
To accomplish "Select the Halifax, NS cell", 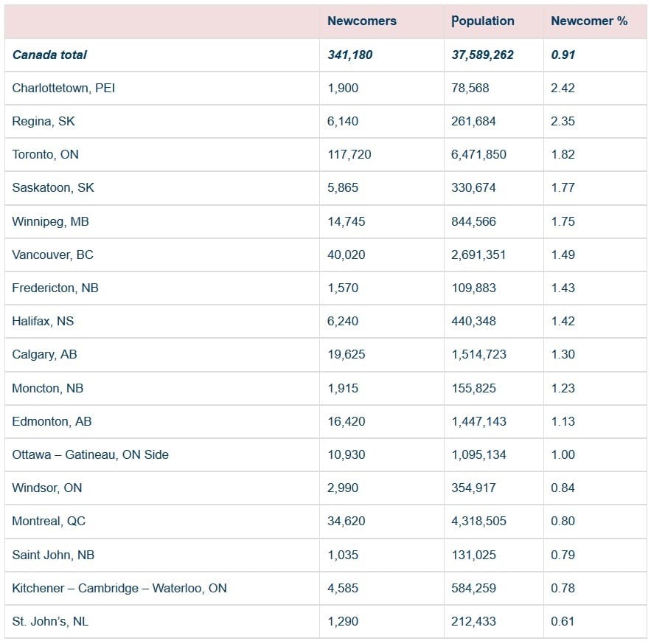I will (x=43, y=321).
